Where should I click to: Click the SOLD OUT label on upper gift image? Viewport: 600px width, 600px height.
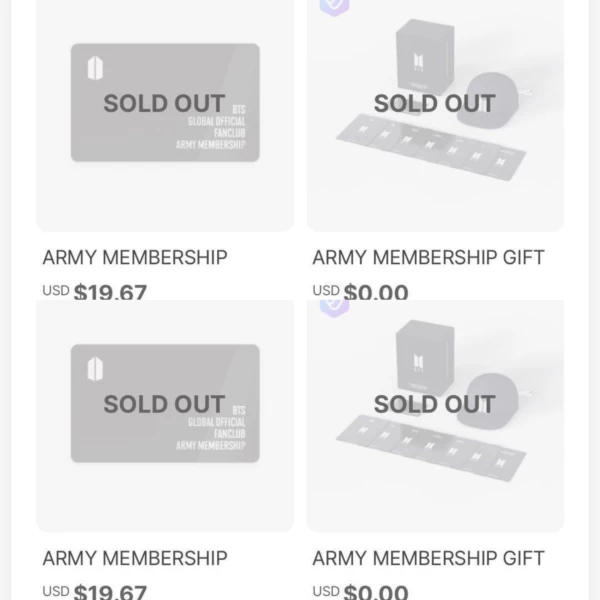434,103
